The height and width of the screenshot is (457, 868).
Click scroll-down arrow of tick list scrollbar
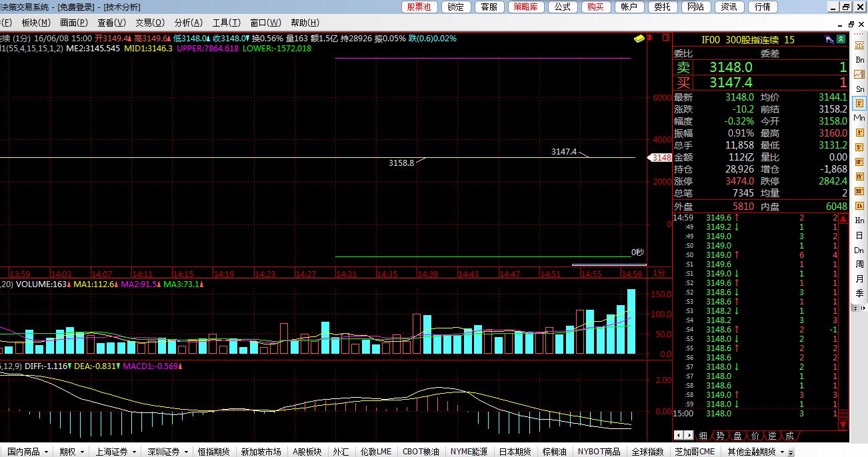coord(844,424)
